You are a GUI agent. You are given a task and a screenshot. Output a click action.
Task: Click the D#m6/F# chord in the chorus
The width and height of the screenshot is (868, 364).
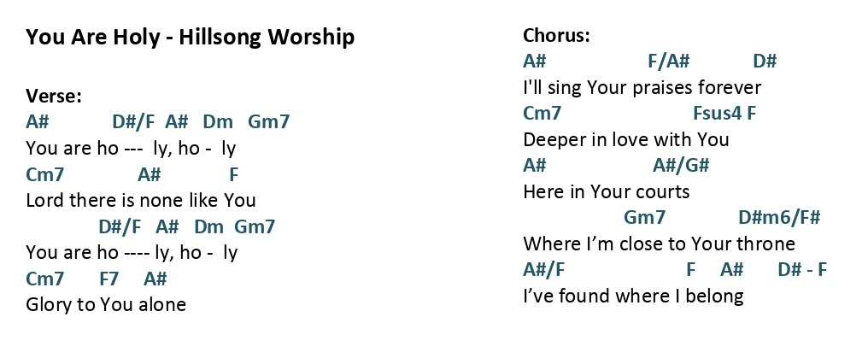click(779, 218)
